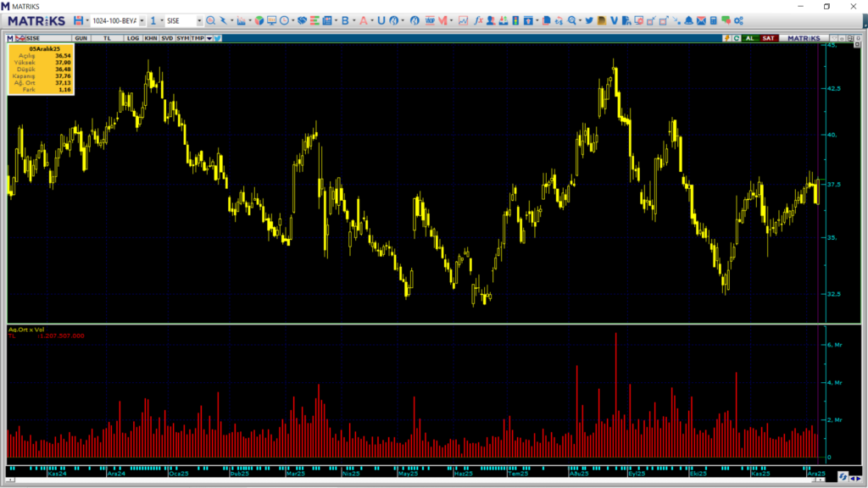Screen dimensions: 868x488
Task: Toggle the SVD button in chart header
Action: [x=167, y=38]
